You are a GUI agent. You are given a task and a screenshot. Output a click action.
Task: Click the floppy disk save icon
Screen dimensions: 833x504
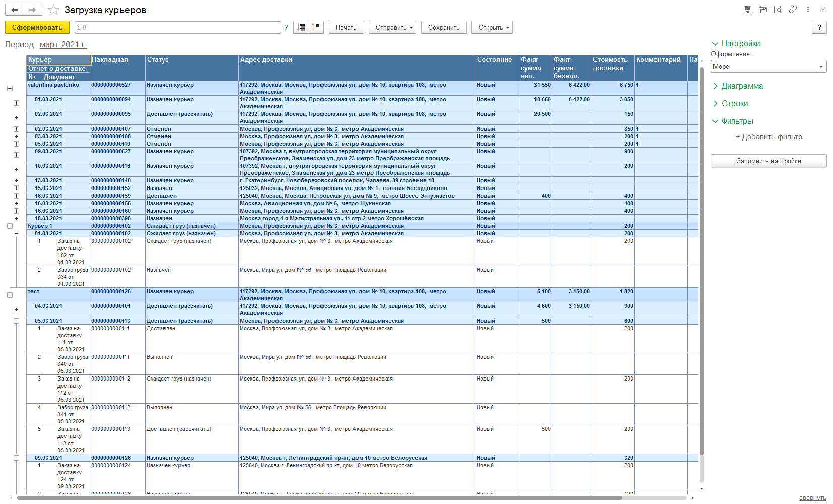click(x=747, y=10)
